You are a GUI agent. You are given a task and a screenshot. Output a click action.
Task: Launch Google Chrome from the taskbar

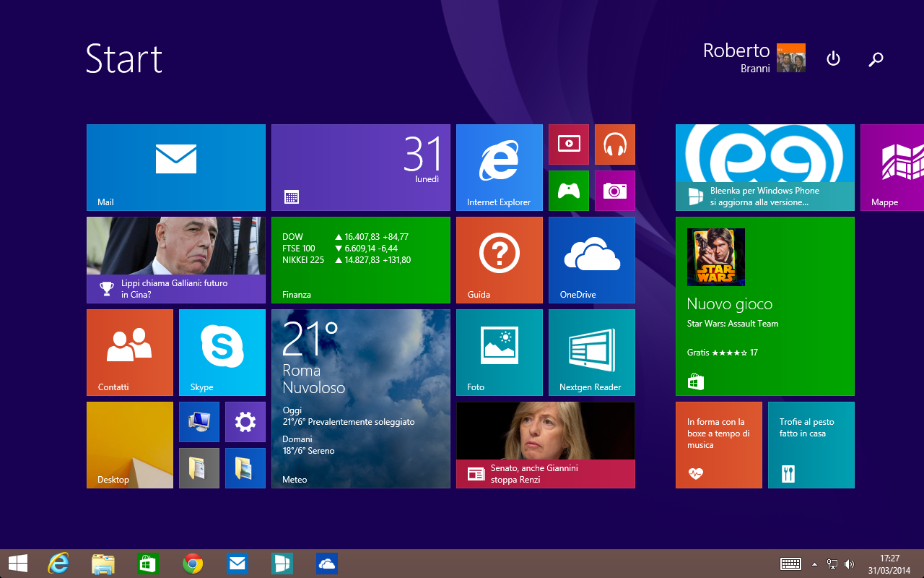point(193,564)
